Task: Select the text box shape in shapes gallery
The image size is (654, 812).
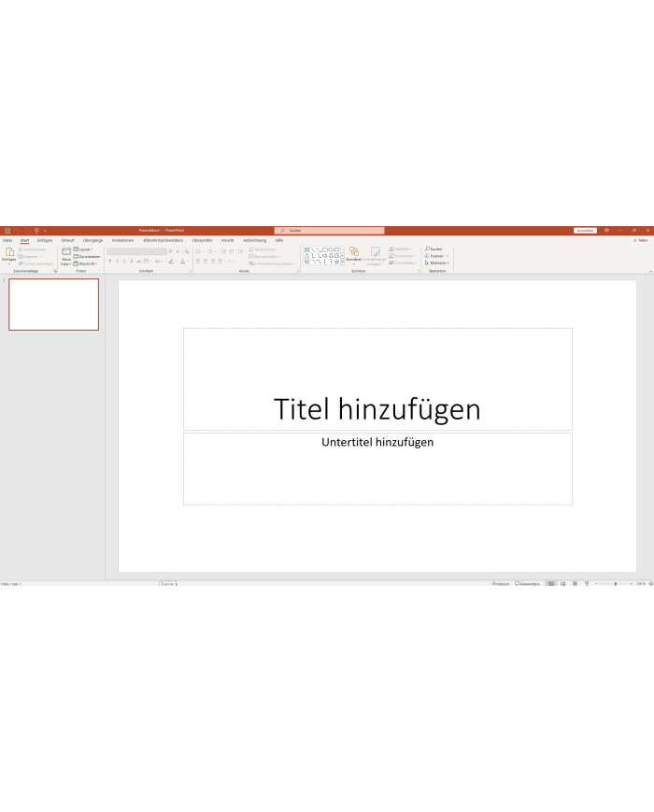Action: click(306, 249)
